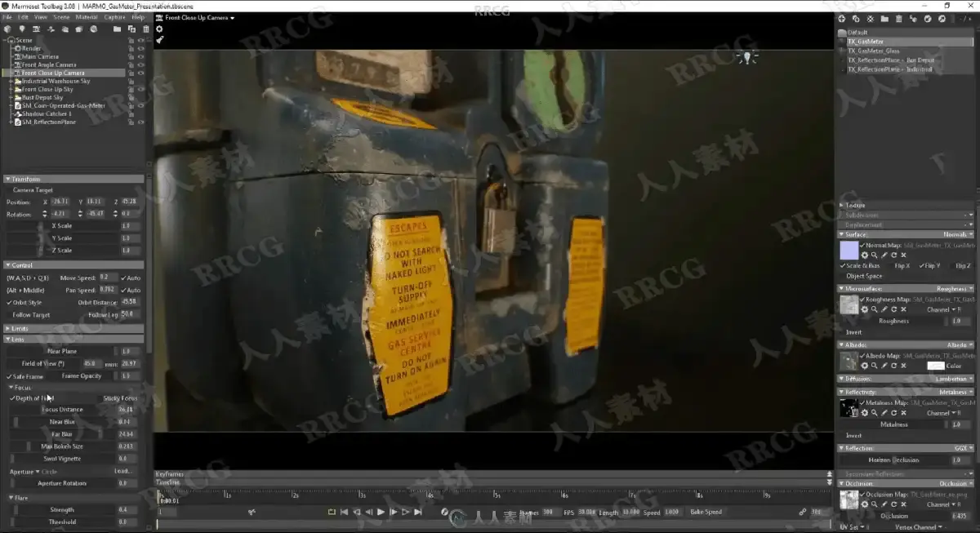Expand the Limits section

pos(7,328)
